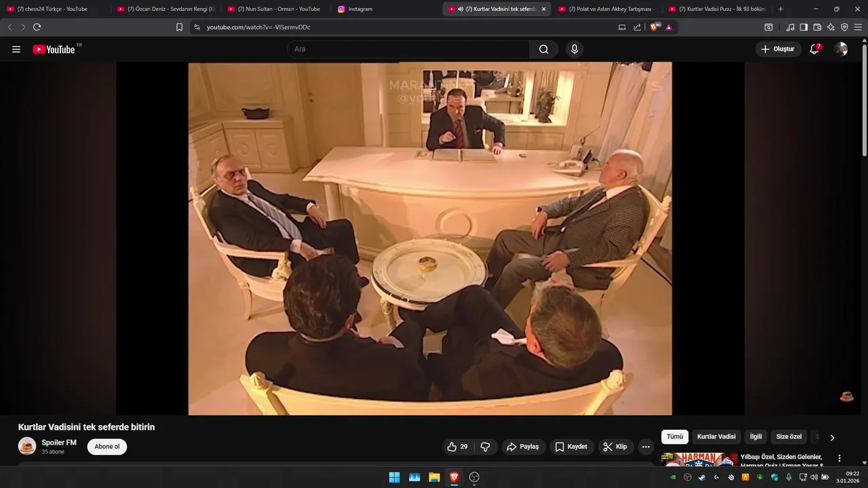Open the Yılbaşı Özel video thumbnail
This screenshot has width=868, height=488.
pyautogui.click(x=699, y=460)
